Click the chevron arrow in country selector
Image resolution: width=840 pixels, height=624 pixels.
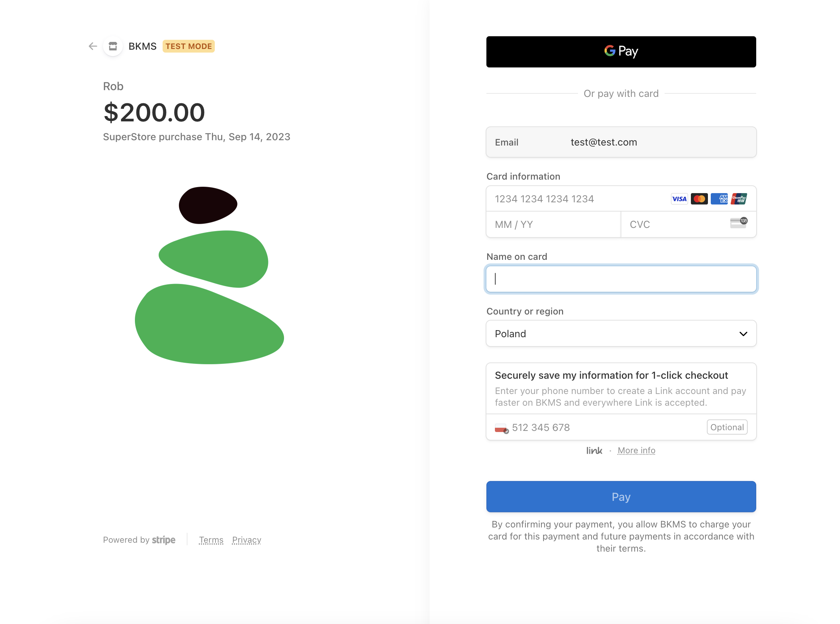(x=743, y=334)
